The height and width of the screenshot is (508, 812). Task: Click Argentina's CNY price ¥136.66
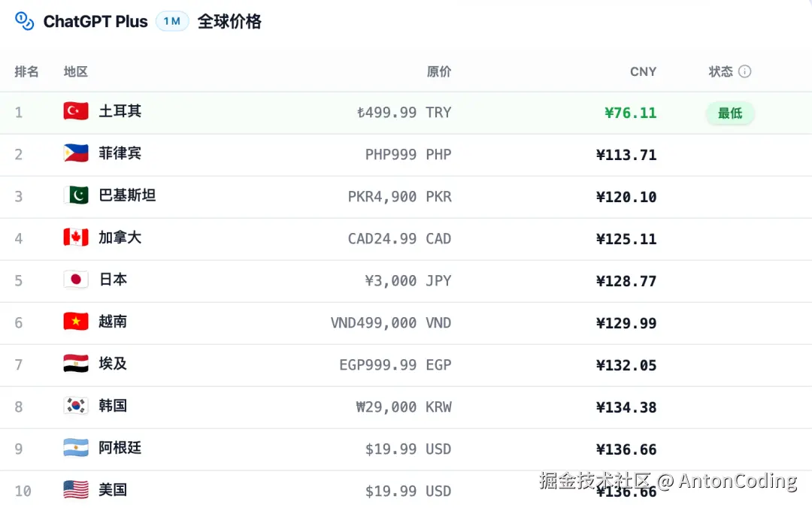click(626, 449)
